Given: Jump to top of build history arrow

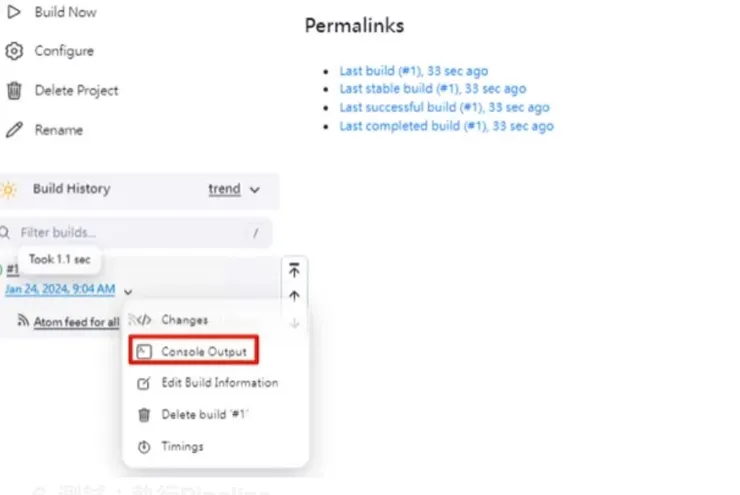Looking at the screenshot, I should tap(294, 270).
